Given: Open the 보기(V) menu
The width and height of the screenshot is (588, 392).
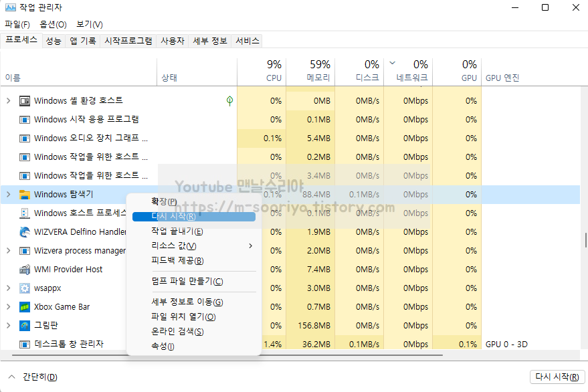Looking at the screenshot, I should tap(89, 24).
